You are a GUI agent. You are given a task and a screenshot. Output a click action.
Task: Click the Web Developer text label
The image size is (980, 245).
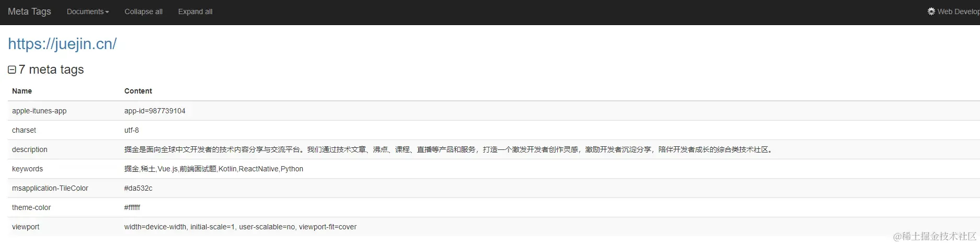[x=959, y=11]
